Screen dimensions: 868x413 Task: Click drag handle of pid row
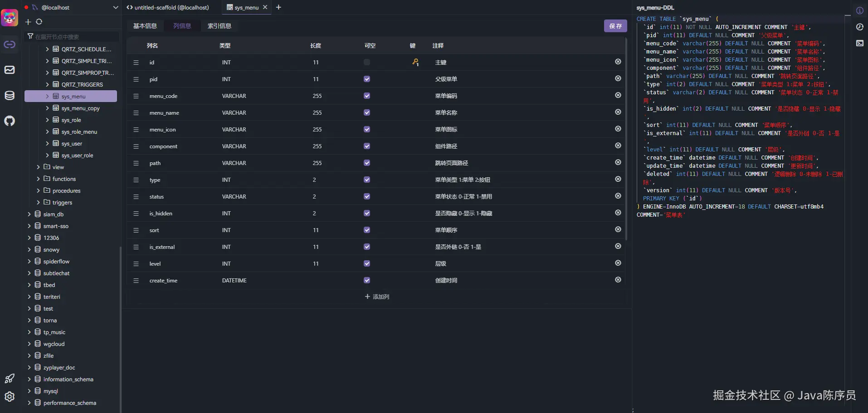[136, 79]
